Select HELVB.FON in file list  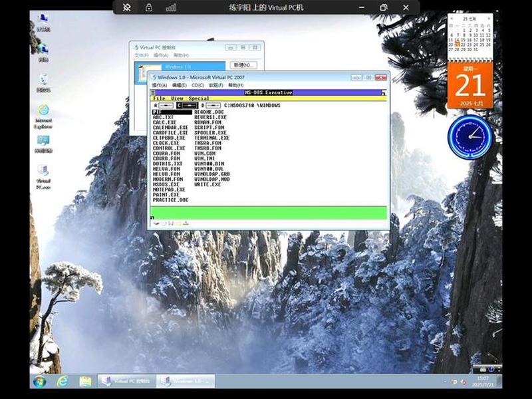coord(166,174)
